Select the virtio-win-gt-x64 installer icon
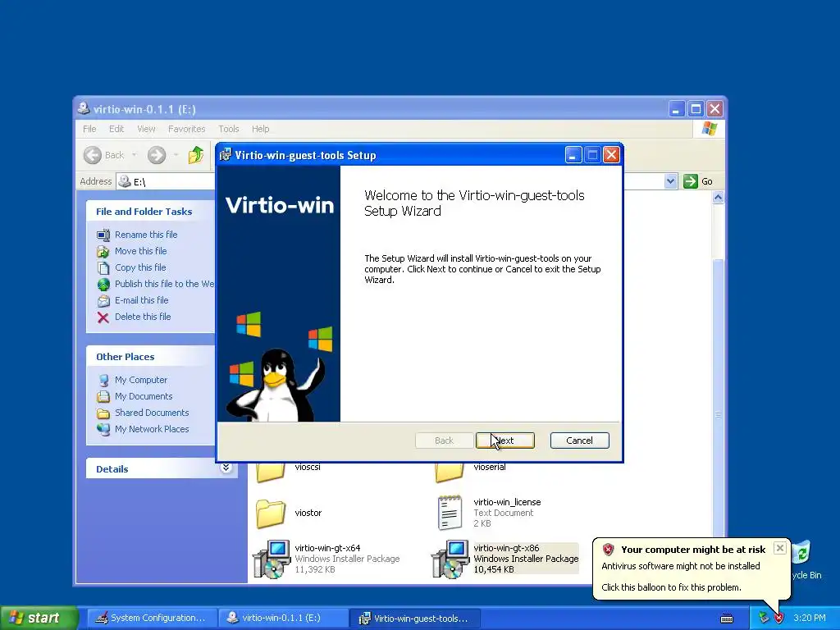The height and width of the screenshot is (630, 840). coord(272,559)
